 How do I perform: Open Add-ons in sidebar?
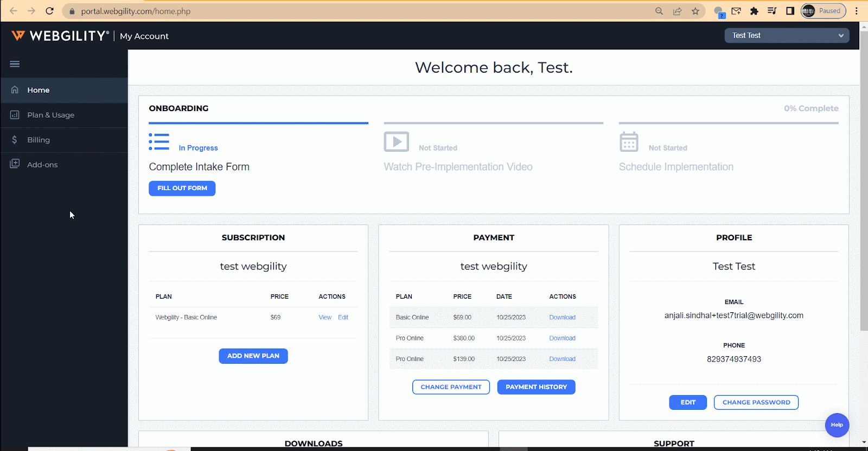pos(64,165)
